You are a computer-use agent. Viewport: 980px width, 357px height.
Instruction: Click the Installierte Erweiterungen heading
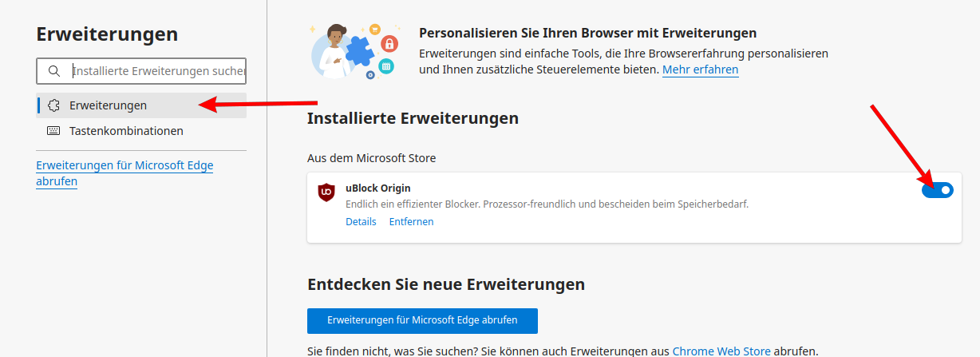point(413,118)
